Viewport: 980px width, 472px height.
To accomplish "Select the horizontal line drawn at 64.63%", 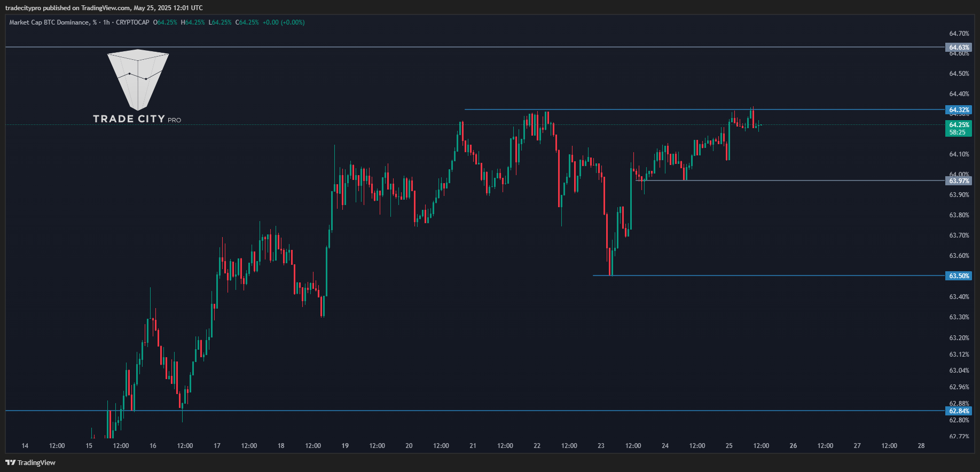I will [475, 47].
